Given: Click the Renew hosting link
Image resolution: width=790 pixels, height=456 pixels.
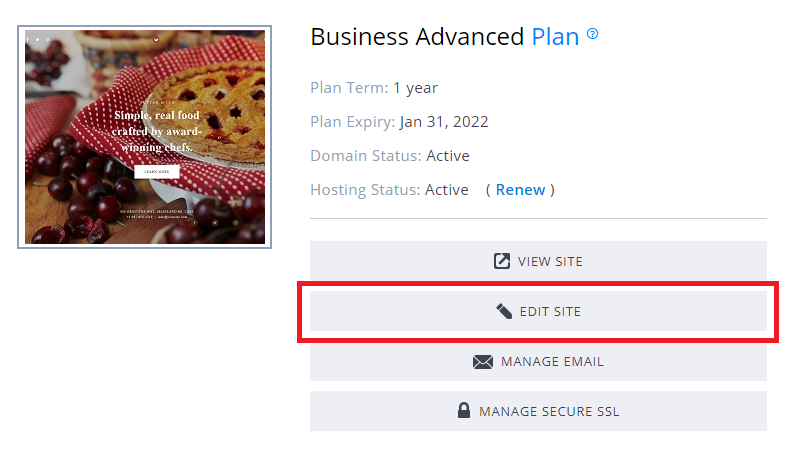Looking at the screenshot, I should (x=520, y=190).
